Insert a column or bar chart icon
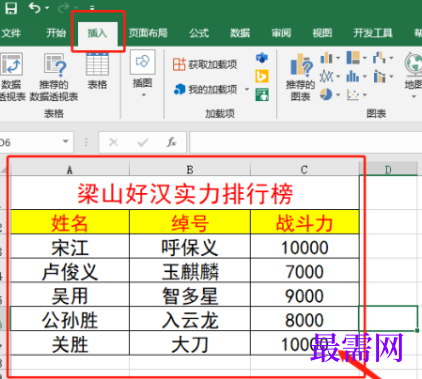Screen dimensions: 422x379 point(326,58)
